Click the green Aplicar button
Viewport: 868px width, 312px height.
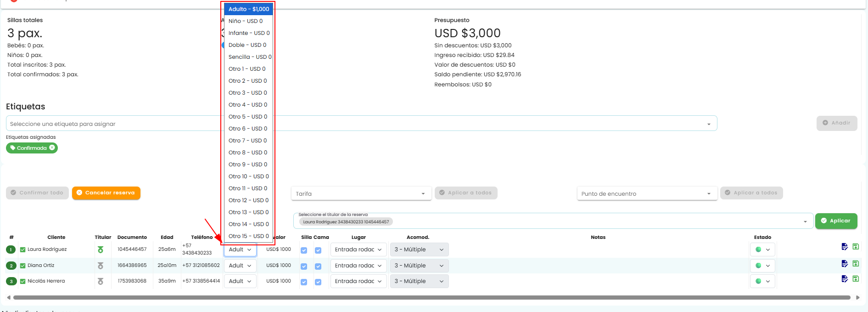pyautogui.click(x=836, y=221)
